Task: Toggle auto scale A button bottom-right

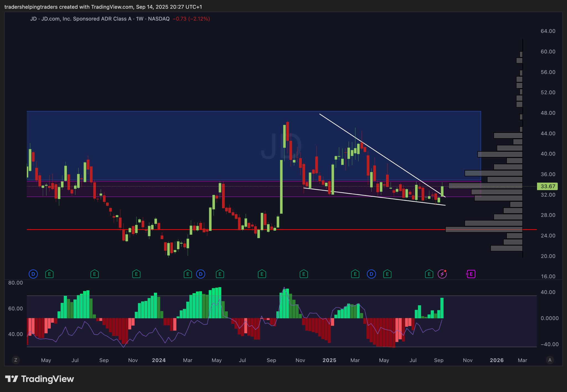Action: click(x=550, y=360)
